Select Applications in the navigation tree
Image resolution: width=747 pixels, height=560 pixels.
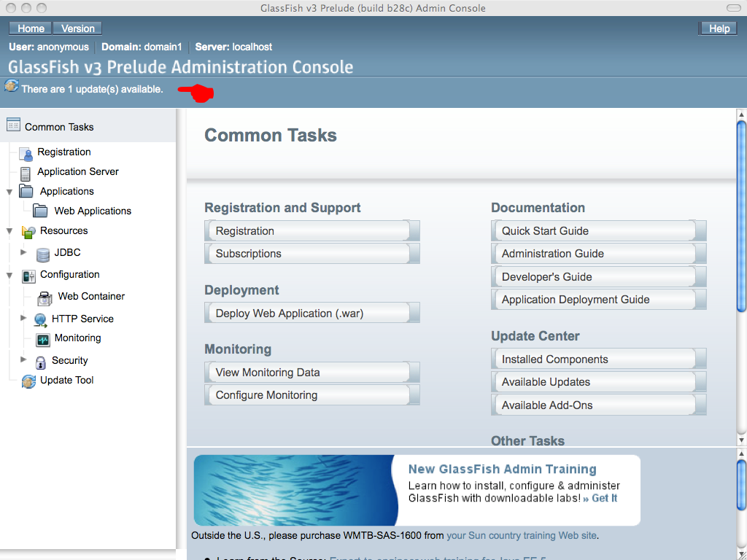point(66,192)
